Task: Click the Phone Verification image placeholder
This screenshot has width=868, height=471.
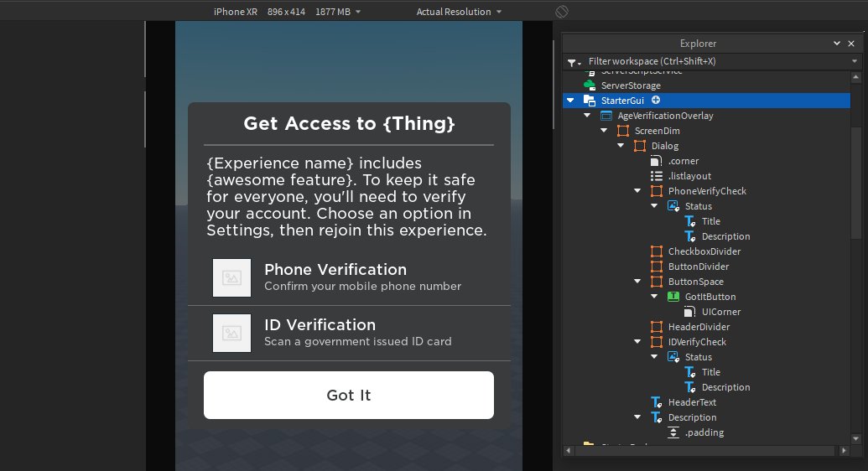Action: pos(232,278)
